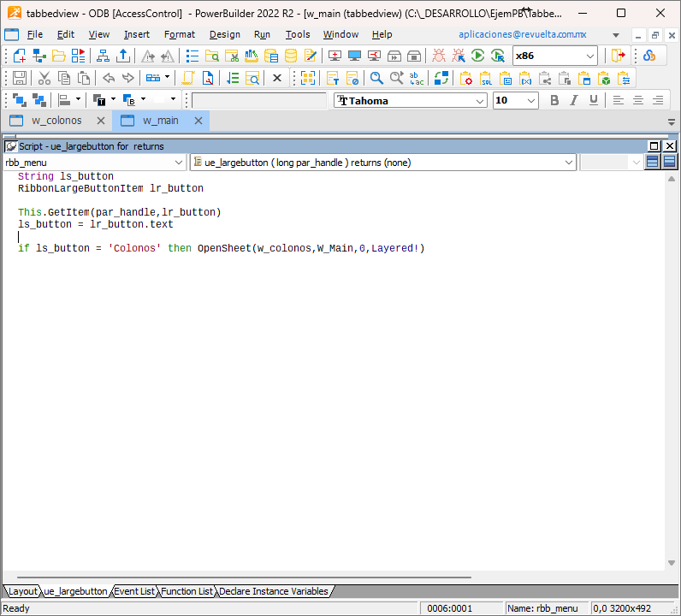
Task: Click the green Run icon
Action: click(477, 56)
